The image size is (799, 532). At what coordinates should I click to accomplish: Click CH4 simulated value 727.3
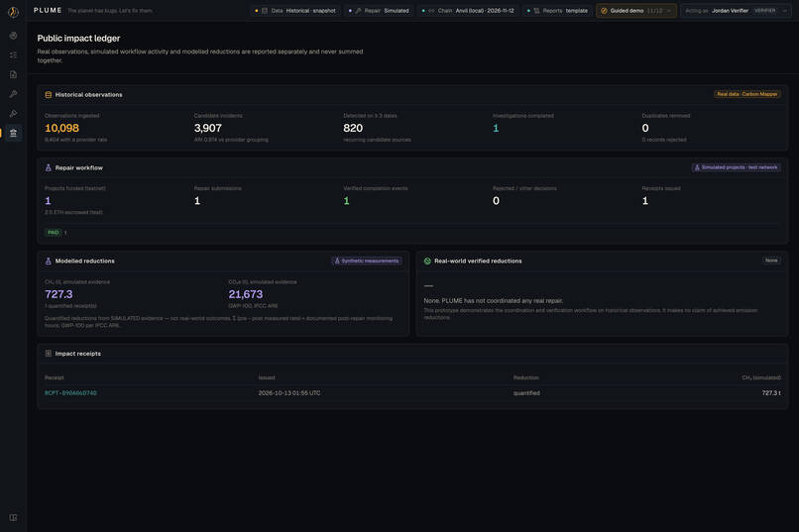click(58, 294)
